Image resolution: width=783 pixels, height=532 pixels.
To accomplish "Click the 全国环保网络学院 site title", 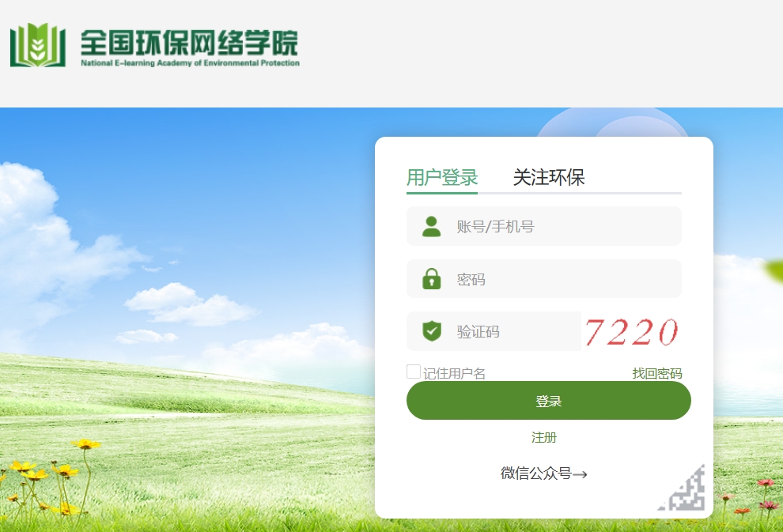I will coord(189,43).
